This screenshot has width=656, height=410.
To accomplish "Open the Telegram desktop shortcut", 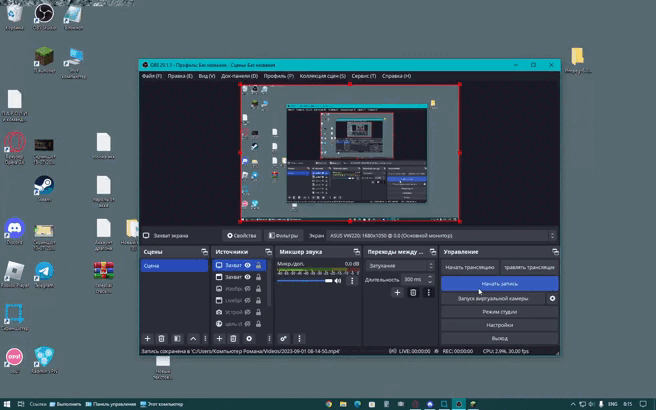I will [x=44, y=274].
